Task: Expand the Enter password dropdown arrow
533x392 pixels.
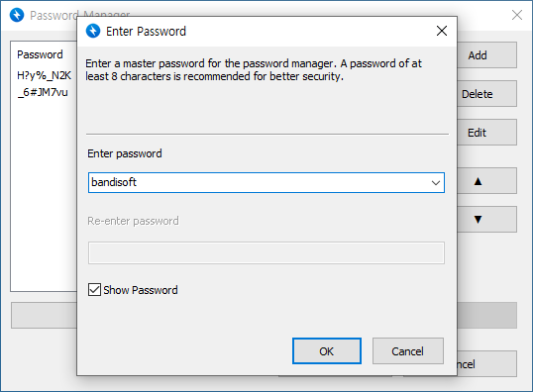Action: click(436, 183)
